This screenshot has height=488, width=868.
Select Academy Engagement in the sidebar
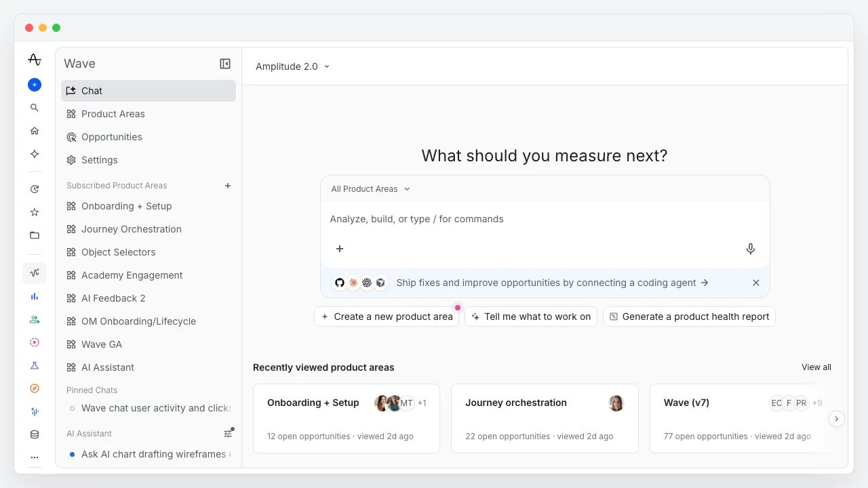[149, 275]
